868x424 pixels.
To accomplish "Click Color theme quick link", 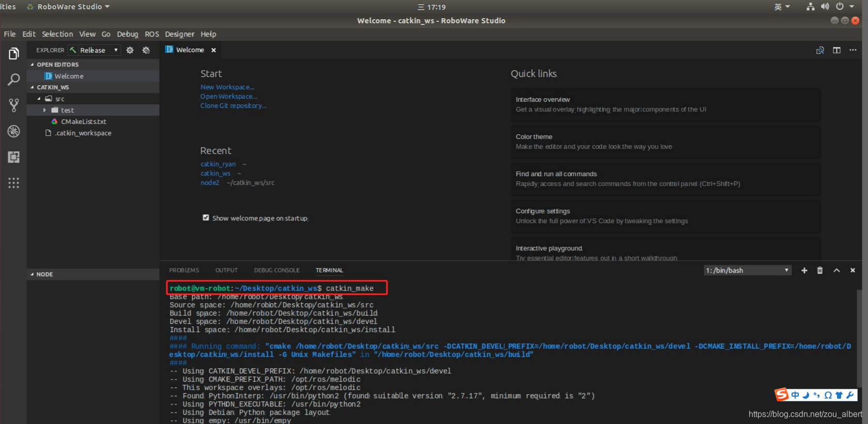I will tap(665, 142).
